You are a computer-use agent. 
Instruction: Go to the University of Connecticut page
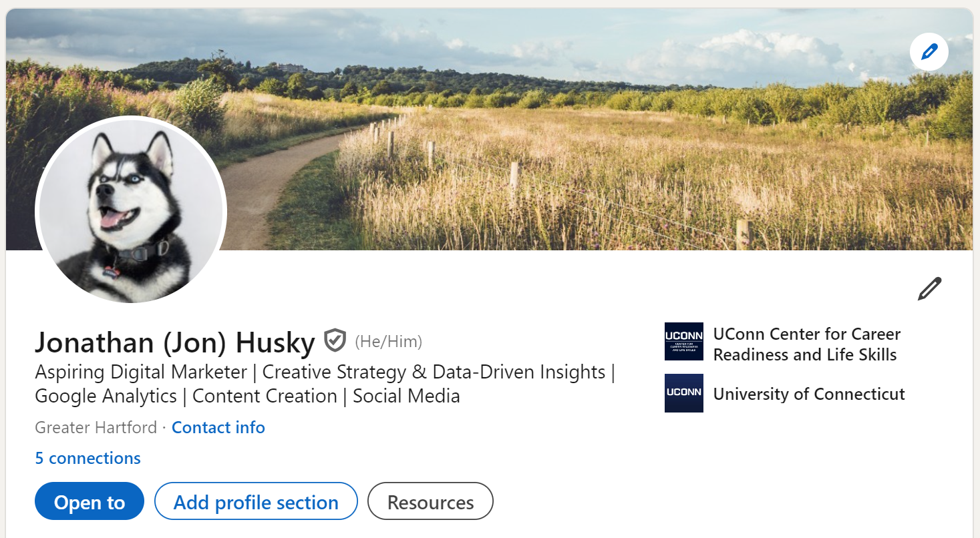[x=808, y=394]
